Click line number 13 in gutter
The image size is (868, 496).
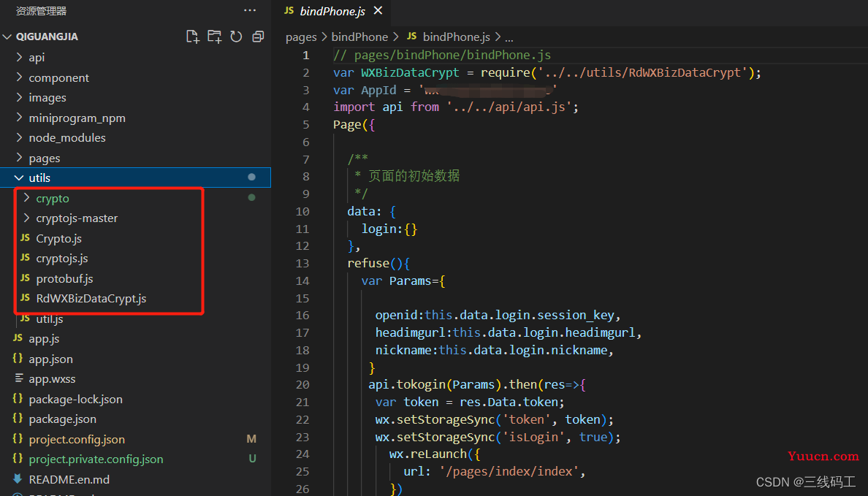click(302, 264)
